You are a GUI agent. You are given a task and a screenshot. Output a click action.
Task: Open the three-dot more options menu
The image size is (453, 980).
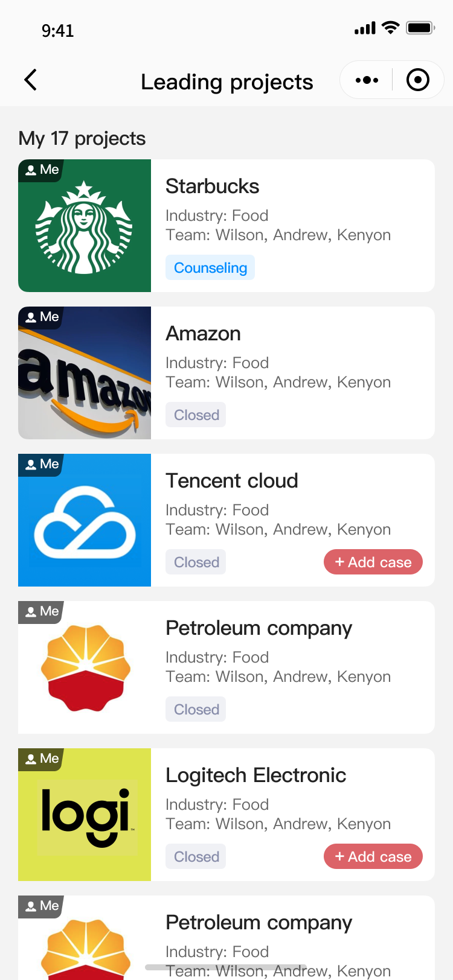367,80
